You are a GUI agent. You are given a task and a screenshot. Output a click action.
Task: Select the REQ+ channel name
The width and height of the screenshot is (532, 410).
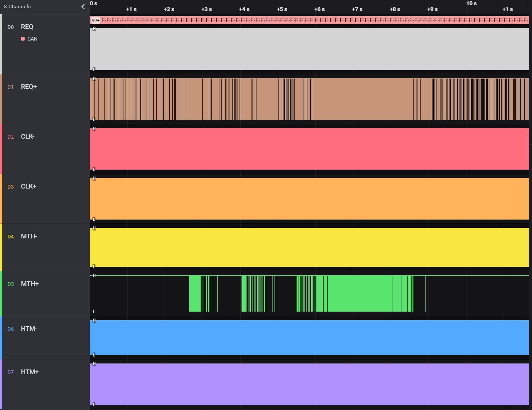tap(29, 87)
